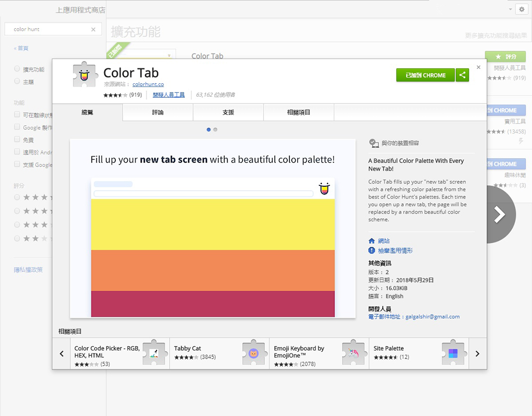Click 更多擴充功能搜尋結果 link
532x416 pixels.
coord(496,36)
